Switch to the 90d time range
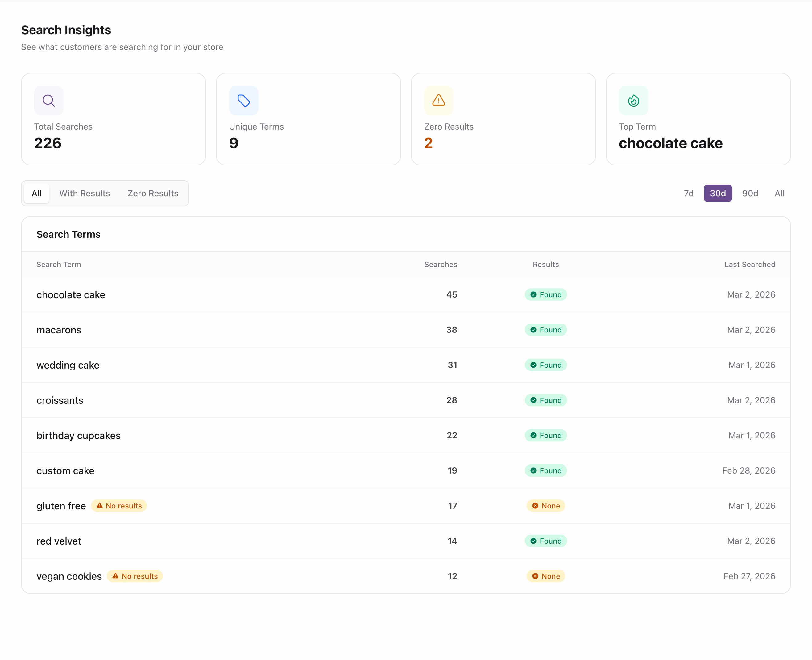Screen dimensions: 812x660 (x=750, y=193)
